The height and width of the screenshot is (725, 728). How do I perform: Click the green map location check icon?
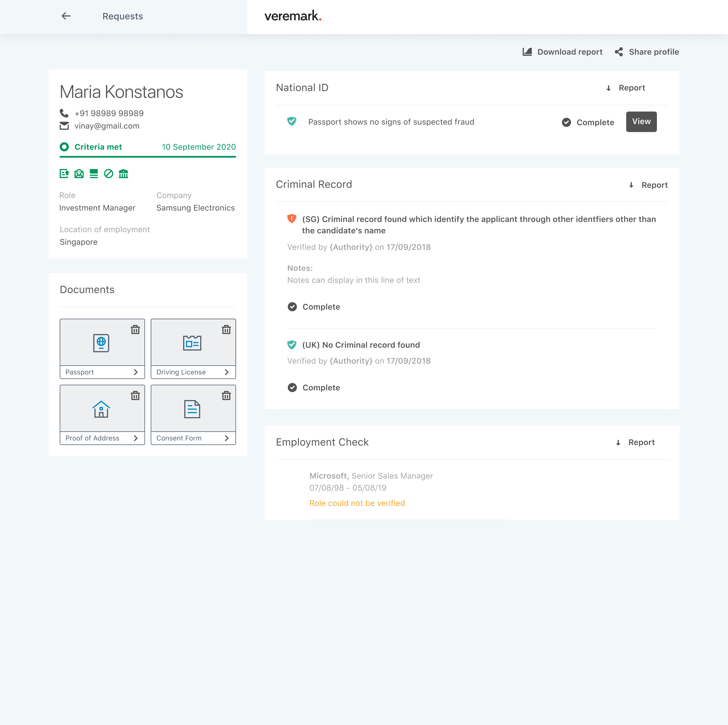[x=79, y=174]
